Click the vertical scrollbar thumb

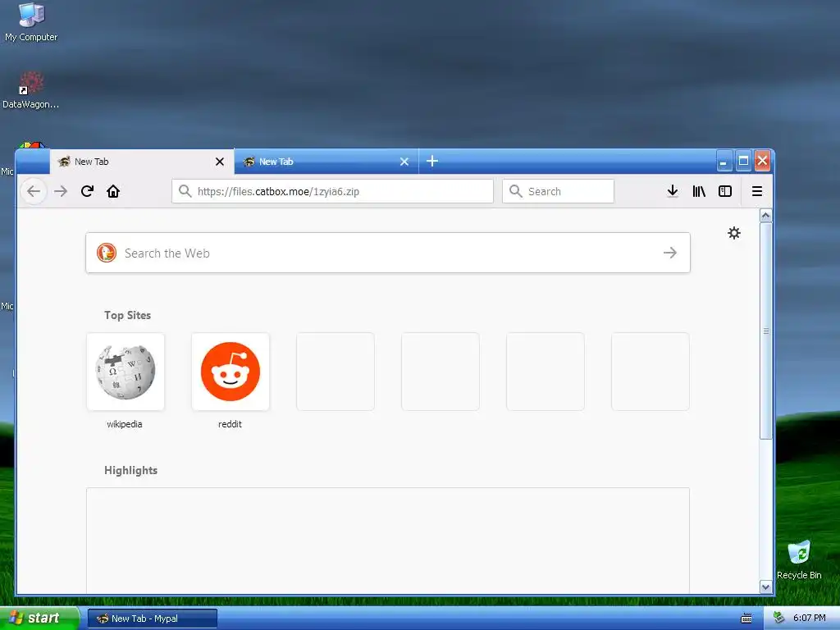(x=766, y=331)
